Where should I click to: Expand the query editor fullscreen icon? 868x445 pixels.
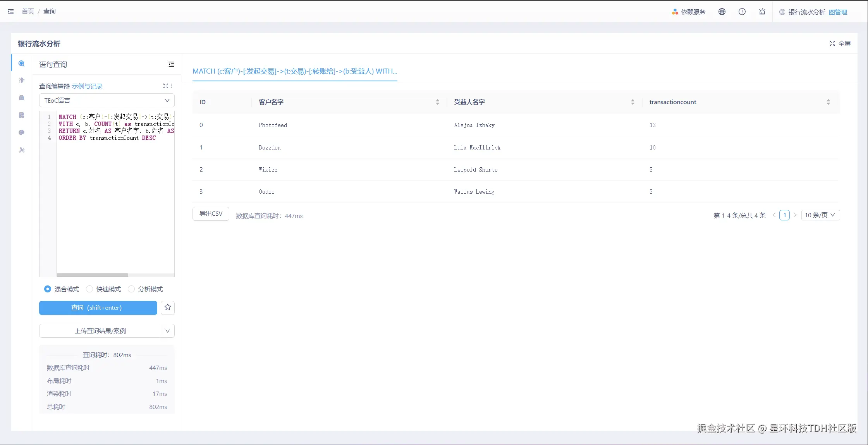(x=165, y=86)
